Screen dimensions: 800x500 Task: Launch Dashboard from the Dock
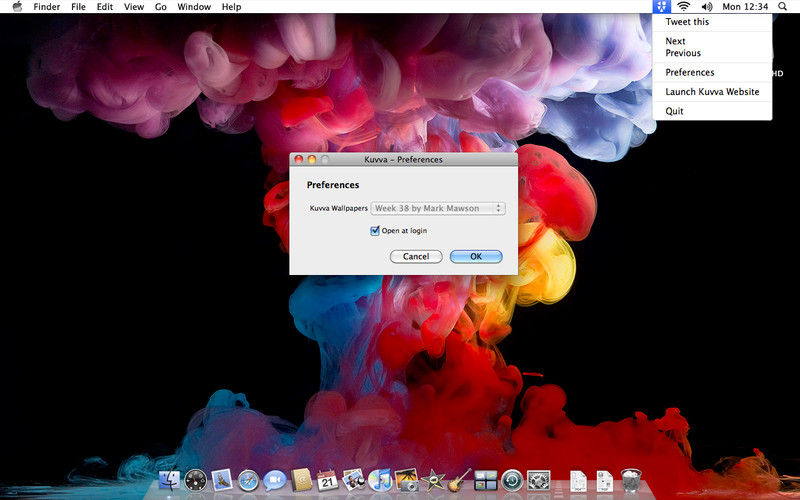coord(195,480)
